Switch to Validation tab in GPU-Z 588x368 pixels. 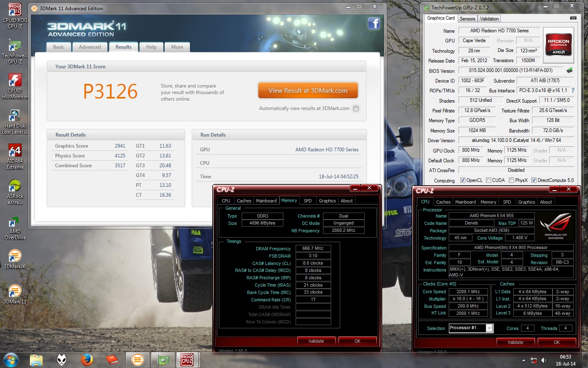489,19
